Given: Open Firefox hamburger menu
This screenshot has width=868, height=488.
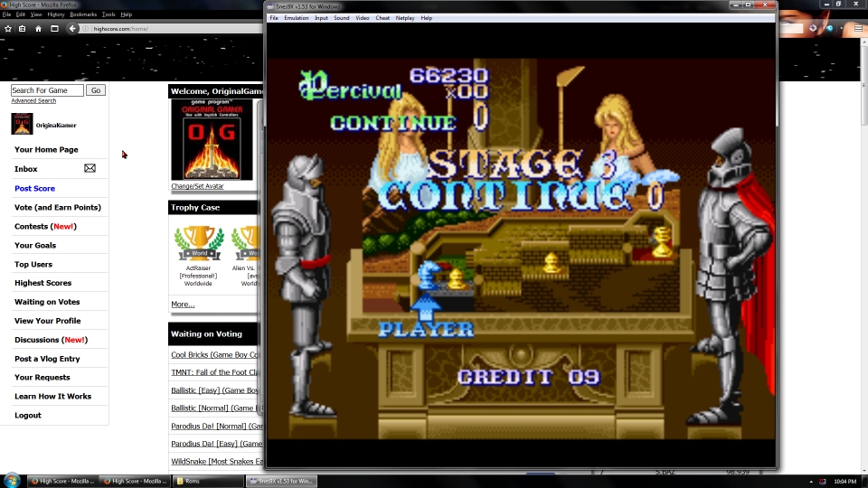Looking at the screenshot, I should point(858,29).
